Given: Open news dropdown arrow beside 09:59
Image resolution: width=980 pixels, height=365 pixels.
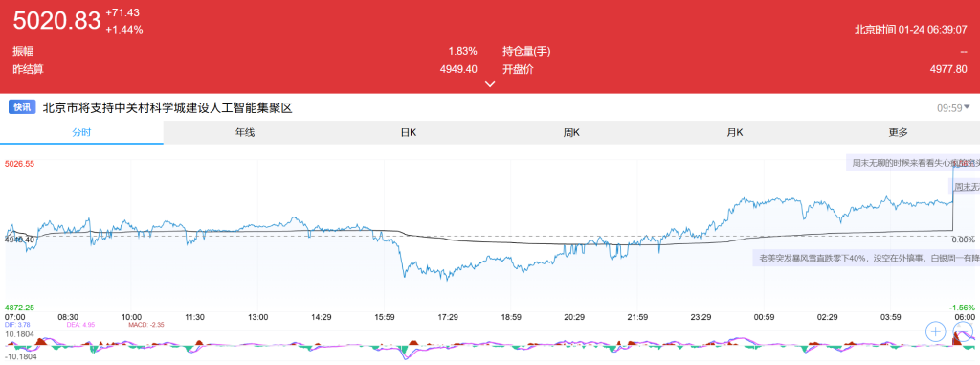Looking at the screenshot, I should tap(968, 107).
